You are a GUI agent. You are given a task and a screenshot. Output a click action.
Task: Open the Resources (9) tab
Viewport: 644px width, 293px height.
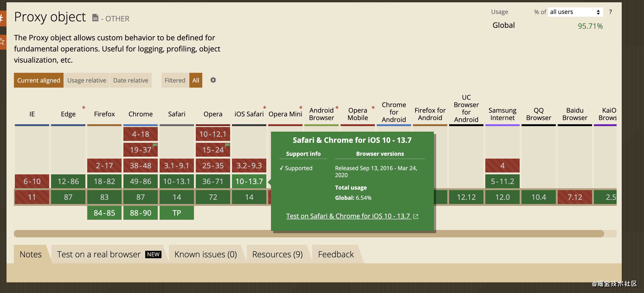coord(277,254)
